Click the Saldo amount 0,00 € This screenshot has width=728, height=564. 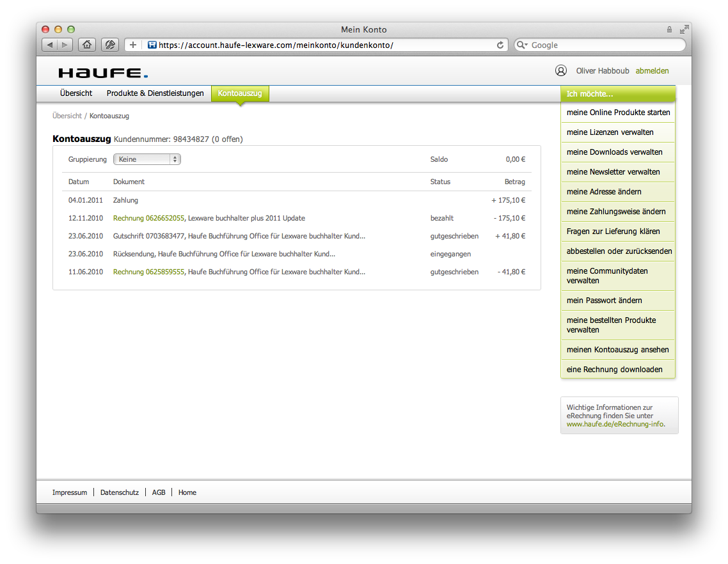516,160
